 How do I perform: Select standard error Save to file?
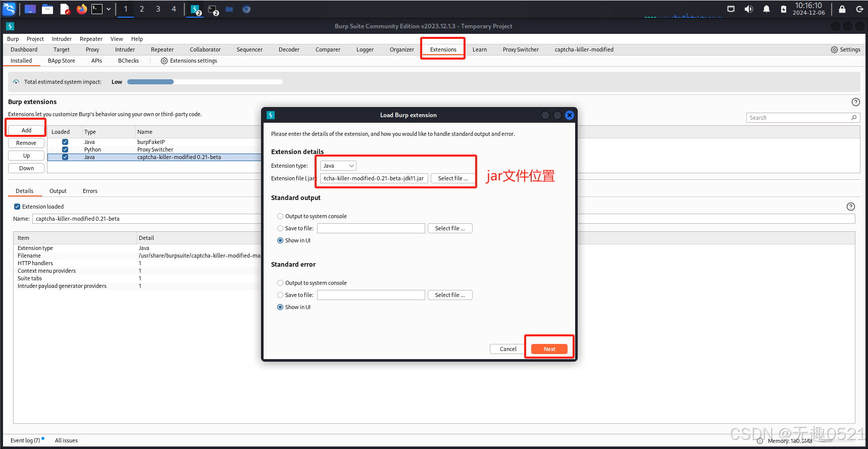coord(280,295)
